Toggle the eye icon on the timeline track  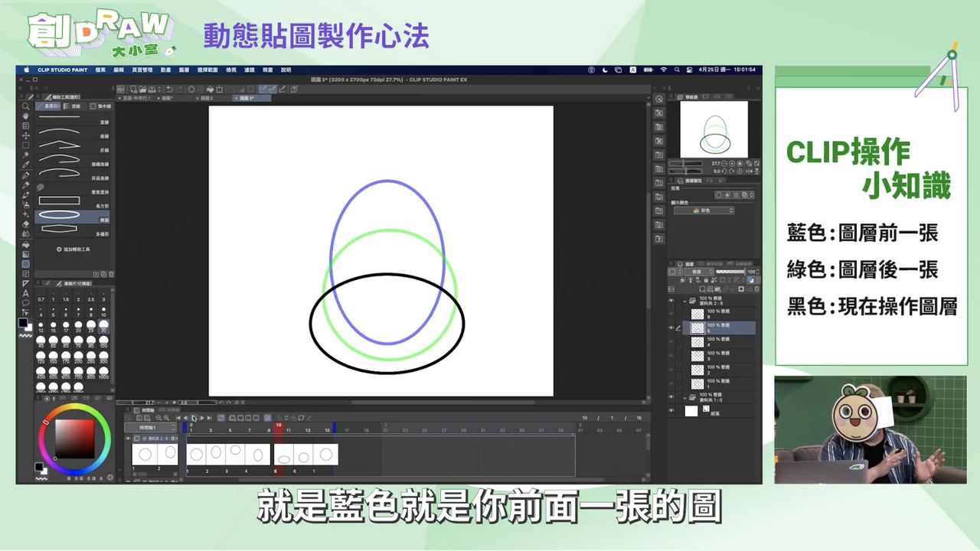point(128,439)
